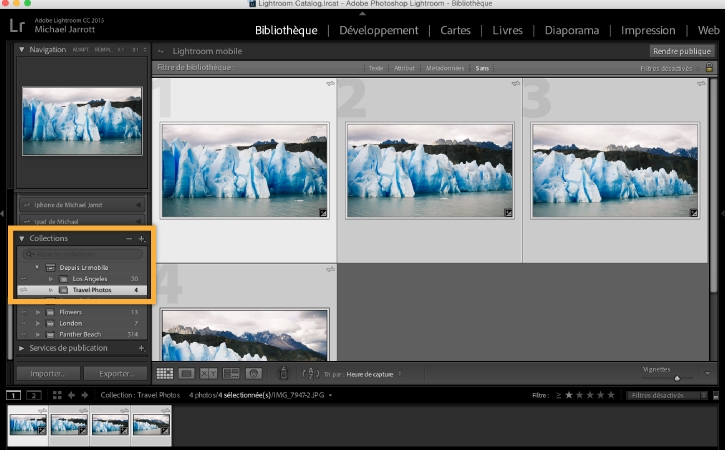The image size is (725, 450).
Task: Select first filmstrip thumbnail
Action: point(28,425)
